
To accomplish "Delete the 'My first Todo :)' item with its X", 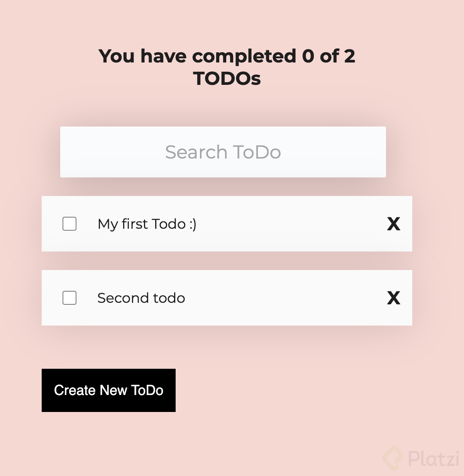I will click(393, 224).
